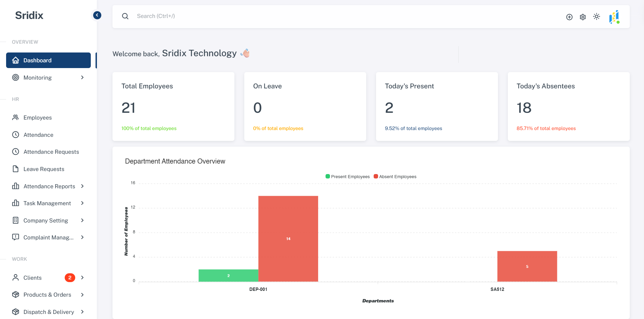The image size is (644, 319).
Task: Click the red DEP-001 absent bar
Action: (288, 238)
